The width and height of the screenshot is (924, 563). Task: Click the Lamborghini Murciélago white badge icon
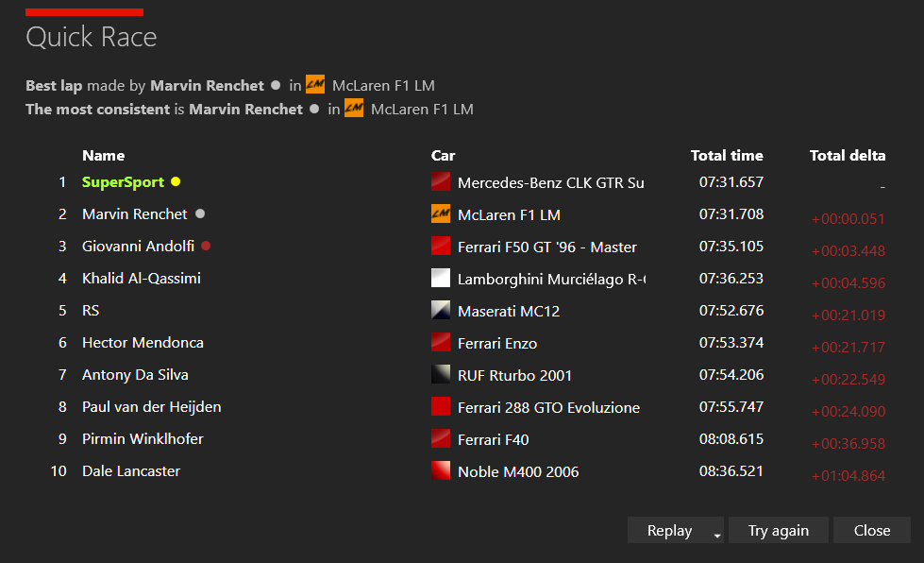440,278
